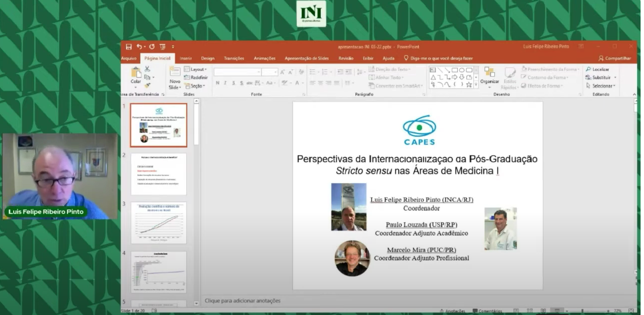Screen dimensions: 644x315
Task: Select slide 3 thumbnail with line chart
Action: [158, 223]
